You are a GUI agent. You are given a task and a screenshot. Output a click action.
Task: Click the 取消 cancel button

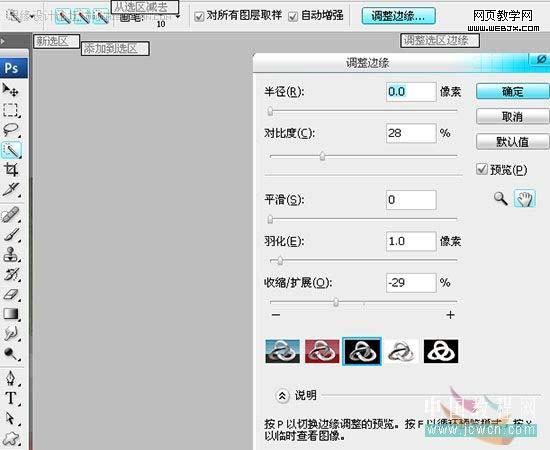[x=512, y=116]
